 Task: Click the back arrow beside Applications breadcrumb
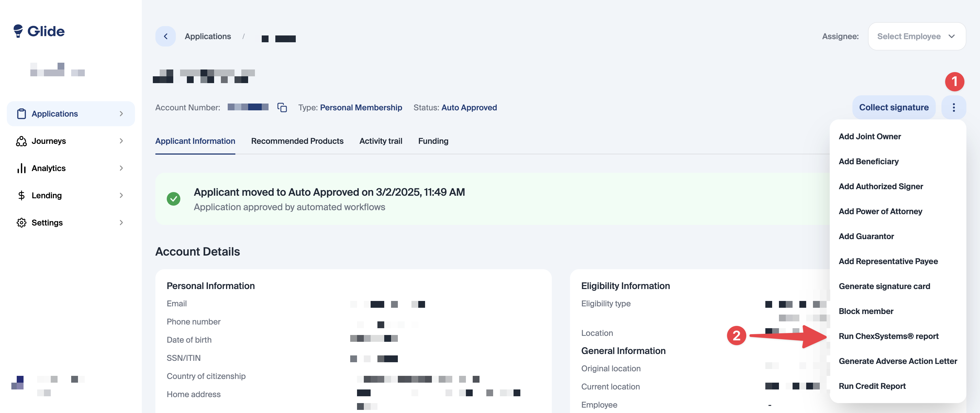pos(166,36)
